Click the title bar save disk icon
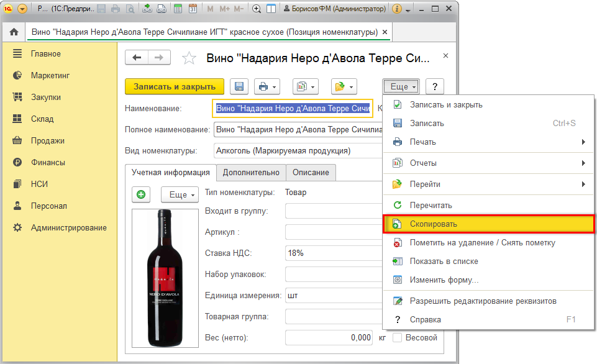597x364 pixels. [101, 8]
